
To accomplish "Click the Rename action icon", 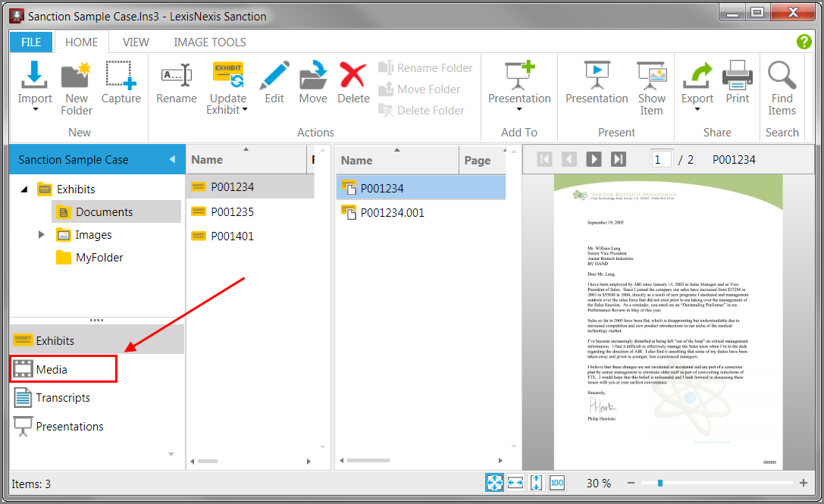I will tap(177, 74).
